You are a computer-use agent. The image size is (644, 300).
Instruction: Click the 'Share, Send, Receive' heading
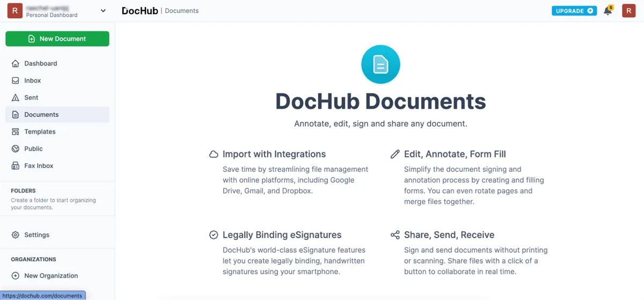coord(449,235)
